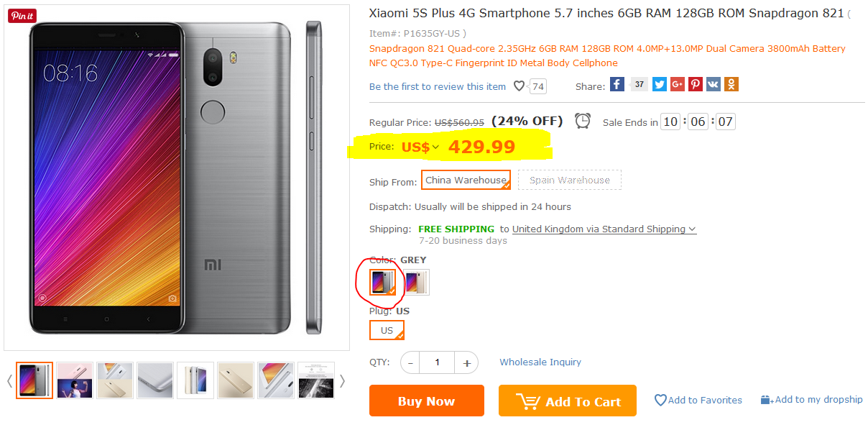
Task: Select Spain Warehouse shipping option
Action: [569, 180]
